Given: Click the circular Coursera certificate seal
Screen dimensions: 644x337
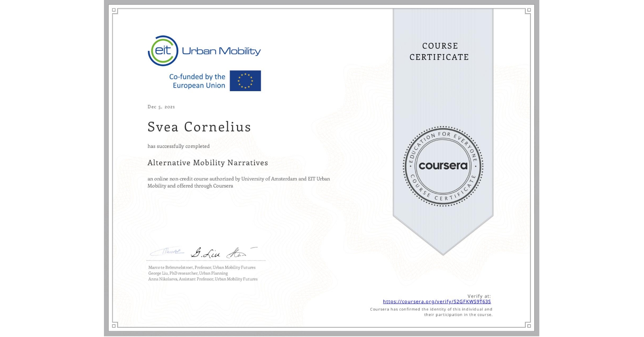Looking at the screenshot, I should tap(443, 166).
